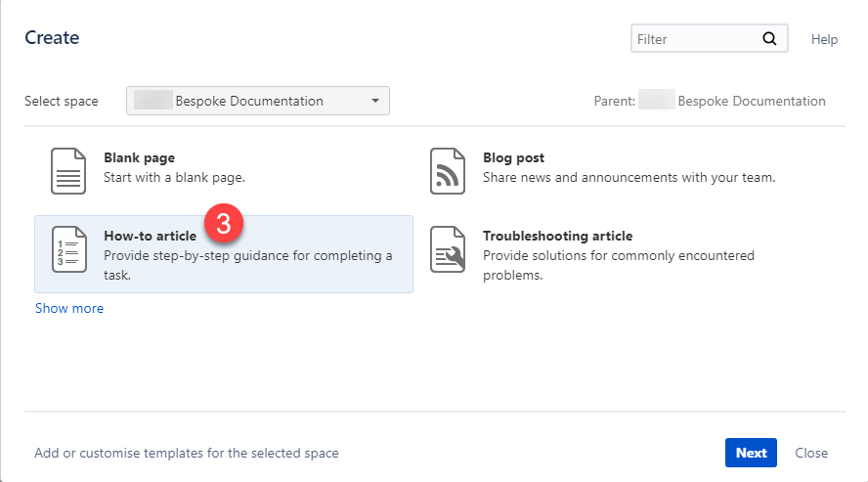The width and height of the screenshot is (868, 482).
Task: Click the dropdown arrow of space selector
Action: (x=375, y=101)
